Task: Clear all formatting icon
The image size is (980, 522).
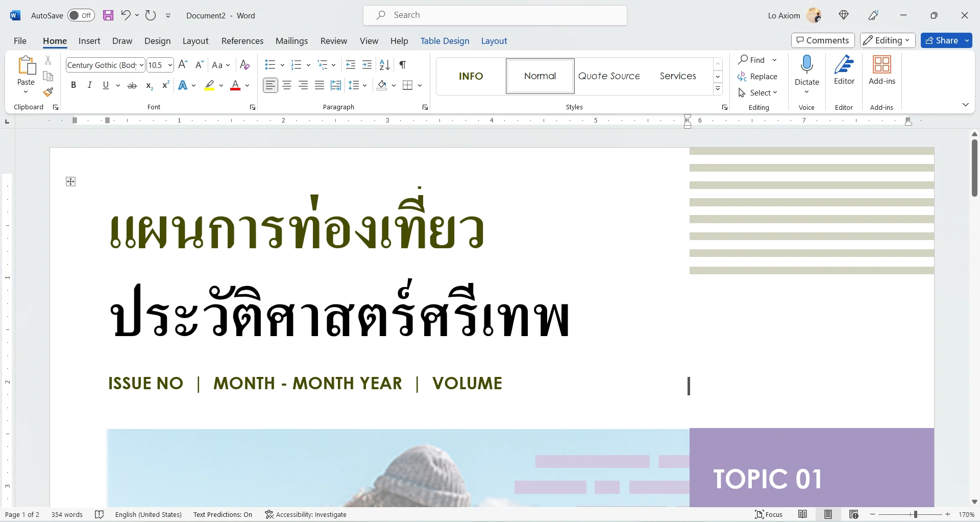Action: (244, 65)
